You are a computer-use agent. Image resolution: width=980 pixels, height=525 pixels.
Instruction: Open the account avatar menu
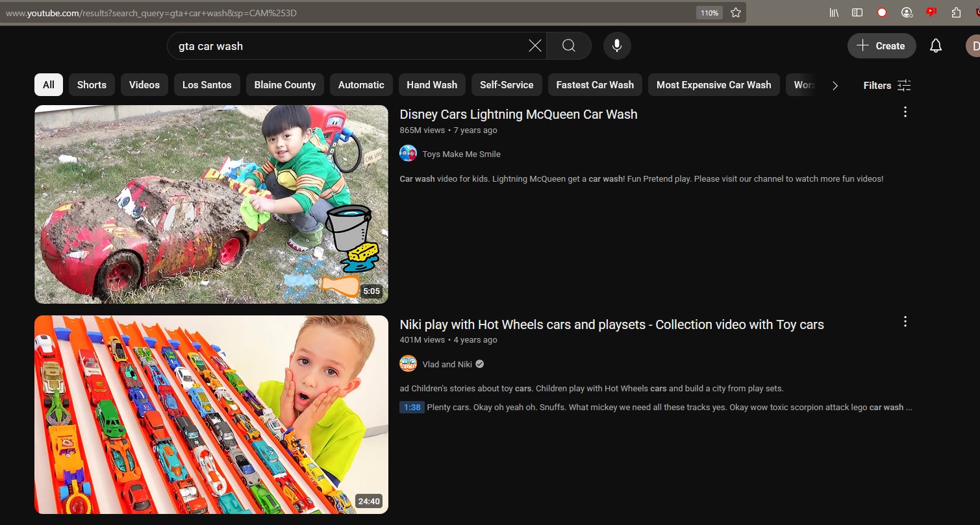coord(973,45)
